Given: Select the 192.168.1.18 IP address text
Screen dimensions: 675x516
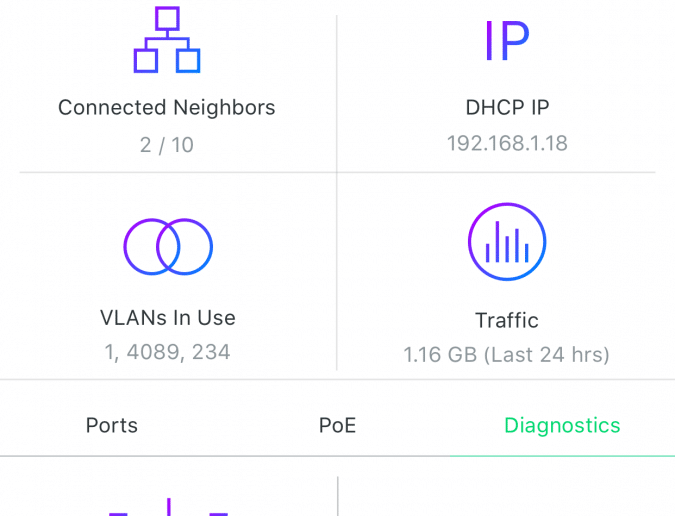Looking at the screenshot, I should coord(507,143).
